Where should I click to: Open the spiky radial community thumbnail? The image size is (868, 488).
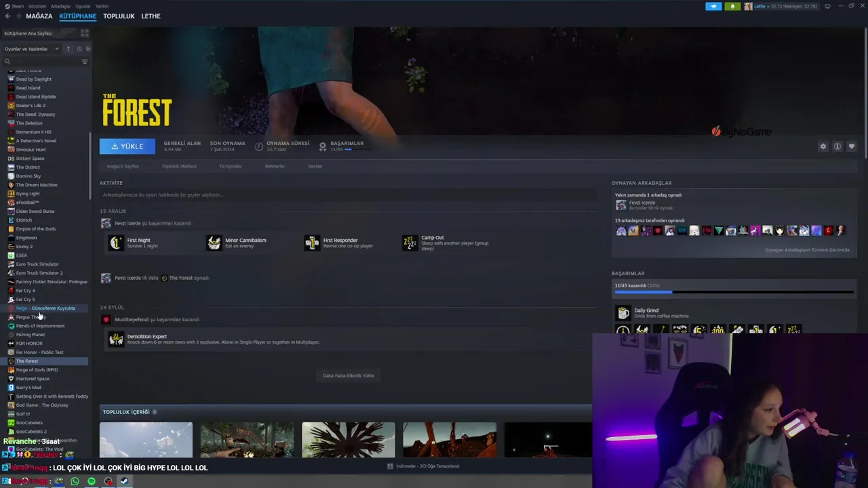pyautogui.click(x=348, y=440)
